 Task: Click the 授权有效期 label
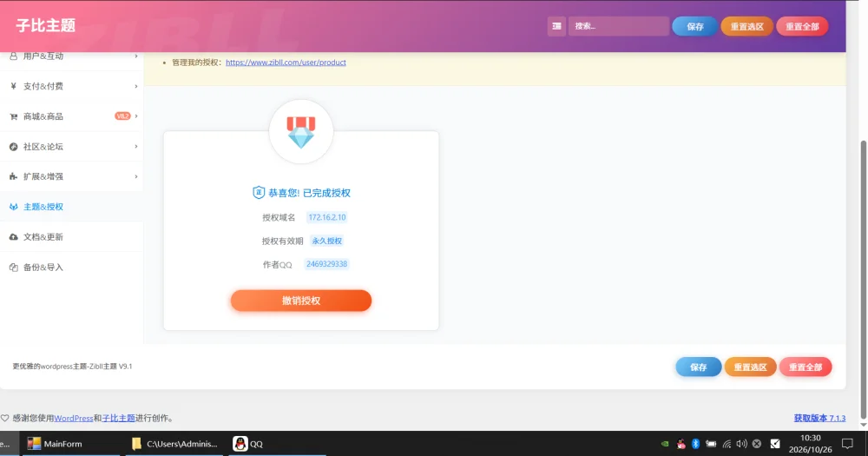282,241
